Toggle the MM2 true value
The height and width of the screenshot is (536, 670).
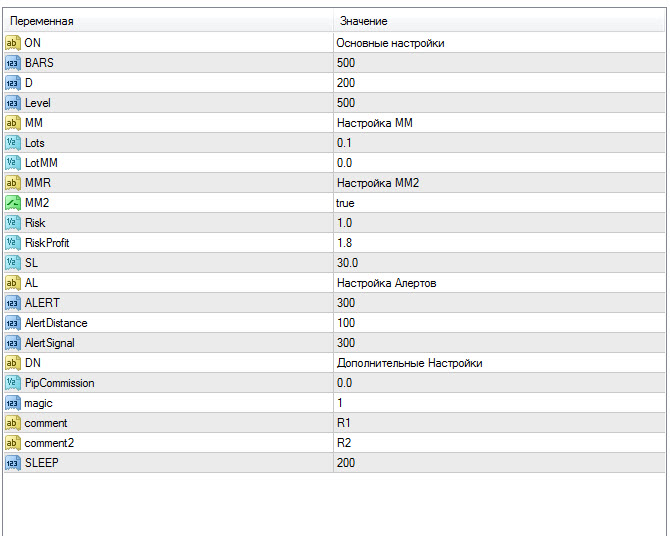click(345, 203)
